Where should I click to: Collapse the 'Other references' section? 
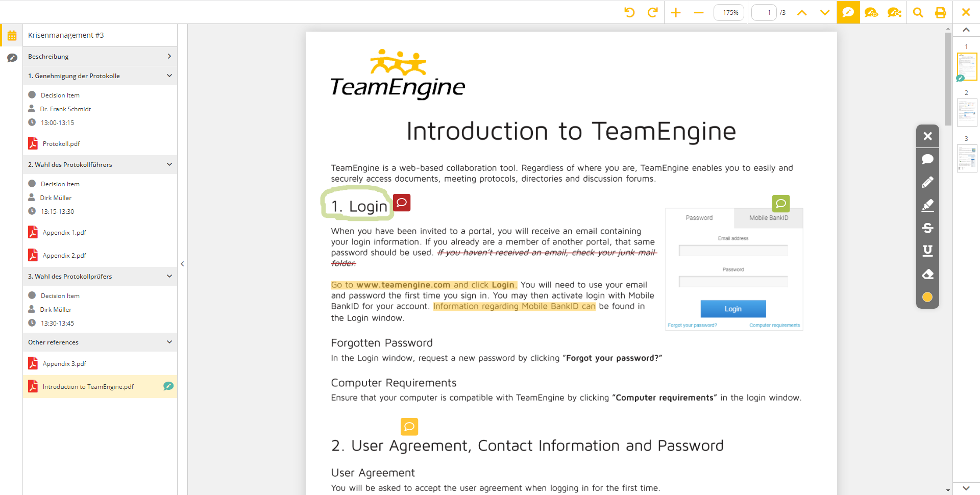pos(169,342)
